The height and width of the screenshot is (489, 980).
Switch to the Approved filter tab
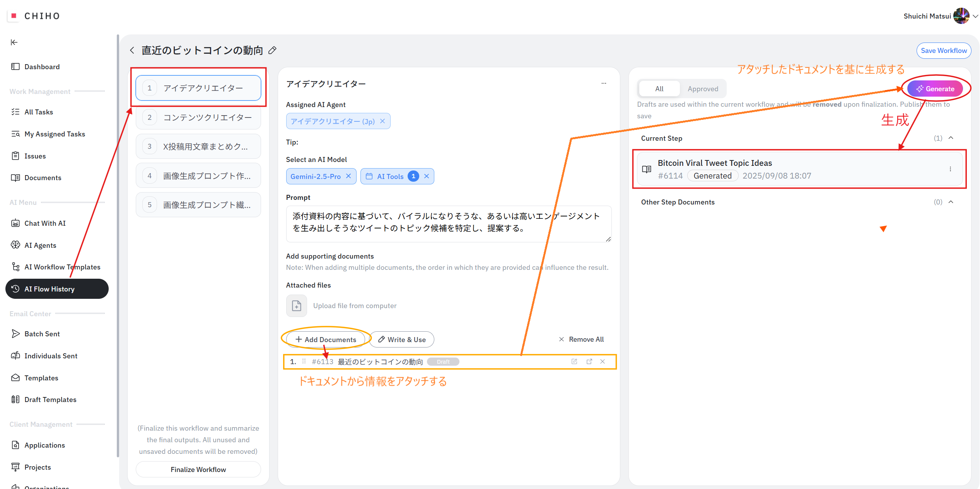pyautogui.click(x=703, y=89)
